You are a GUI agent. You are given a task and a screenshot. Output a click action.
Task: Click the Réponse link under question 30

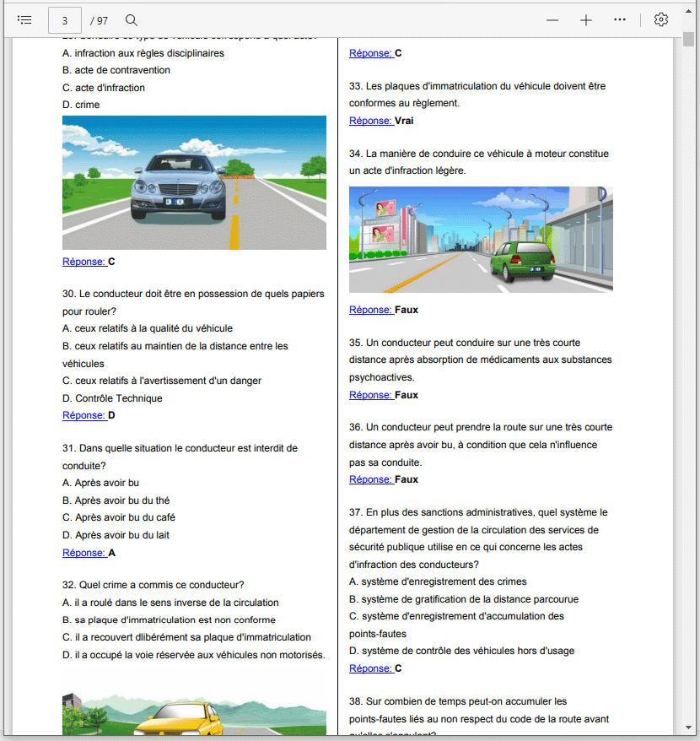coord(83,415)
